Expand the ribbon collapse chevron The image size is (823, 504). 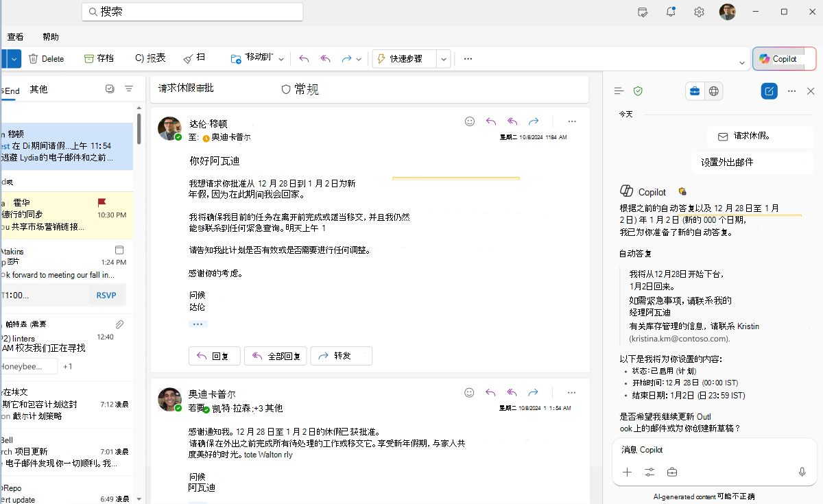pos(742,63)
